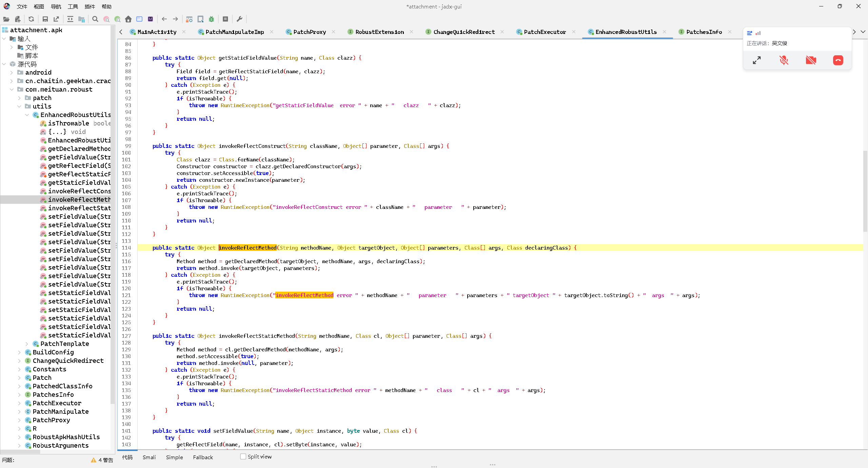Toggle the Split view checkbox
Screen dimensions: 868x468
(243, 456)
